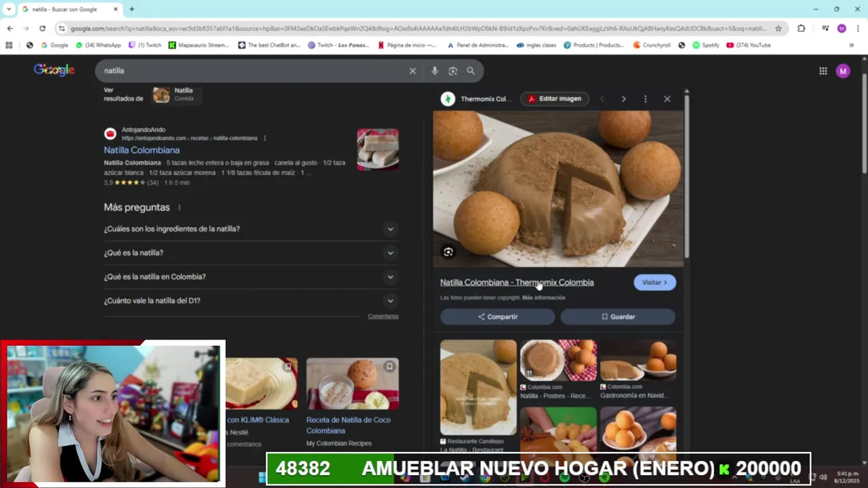868x488 pixels.
Task: Click the Chrome back arrow
Action: click(x=9, y=28)
